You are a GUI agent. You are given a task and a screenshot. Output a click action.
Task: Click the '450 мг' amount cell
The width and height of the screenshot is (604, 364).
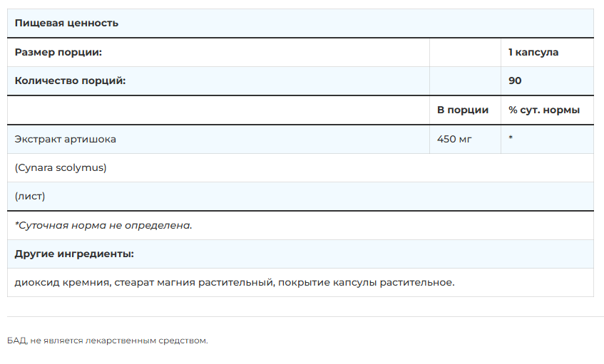(454, 139)
